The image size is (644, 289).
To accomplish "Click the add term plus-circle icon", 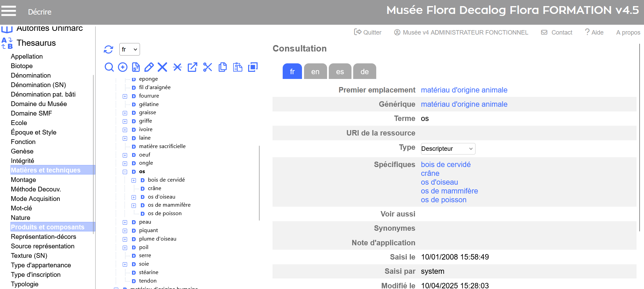I will pos(122,67).
